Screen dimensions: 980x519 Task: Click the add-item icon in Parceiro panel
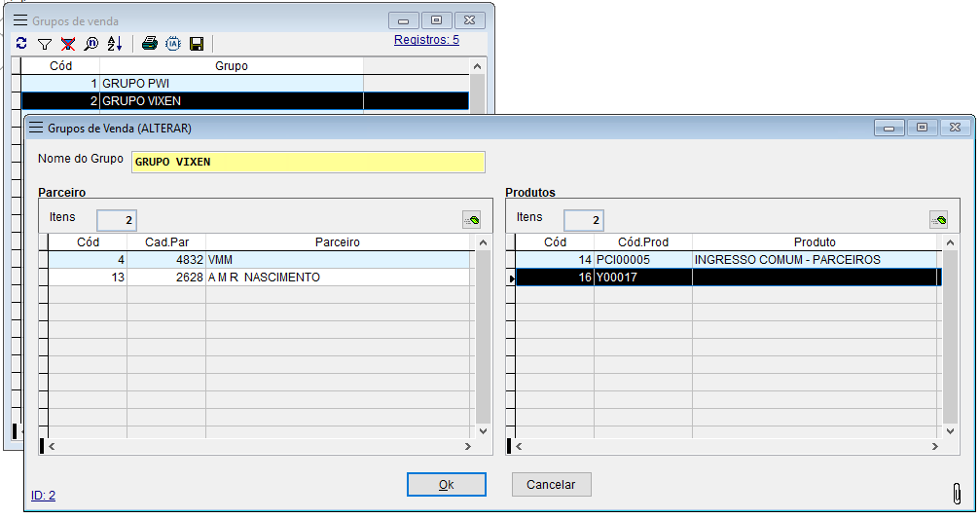click(471, 220)
